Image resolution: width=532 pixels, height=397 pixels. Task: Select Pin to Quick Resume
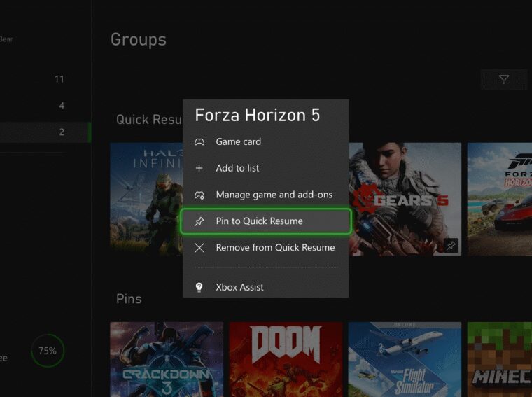[x=266, y=221]
